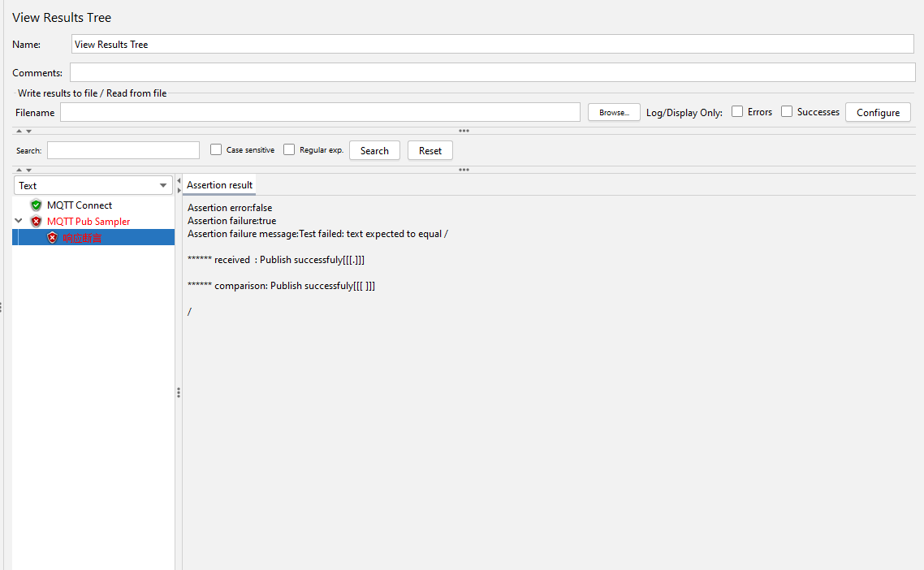Image resolution: width=924 pixels, height=570 pixels.
Task: Collapse tree pane with the left split arrow
Action: tap(179, 181)
